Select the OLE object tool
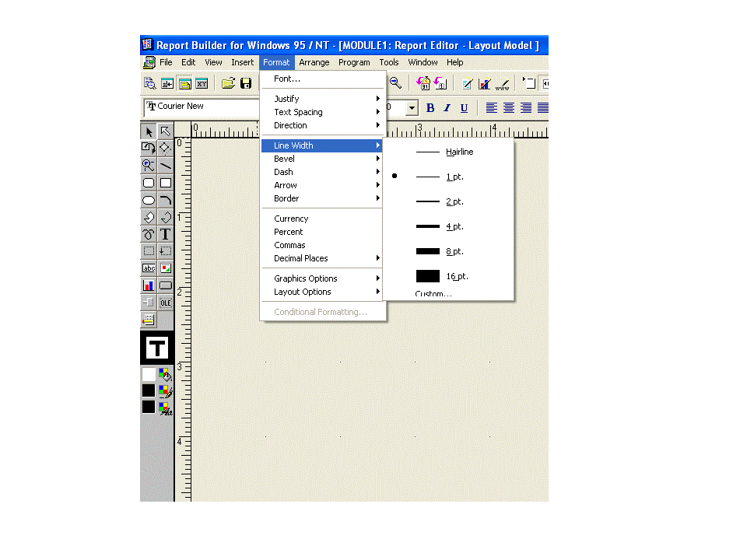This screenshot has height=560, width=747. (x=166, y=303)
